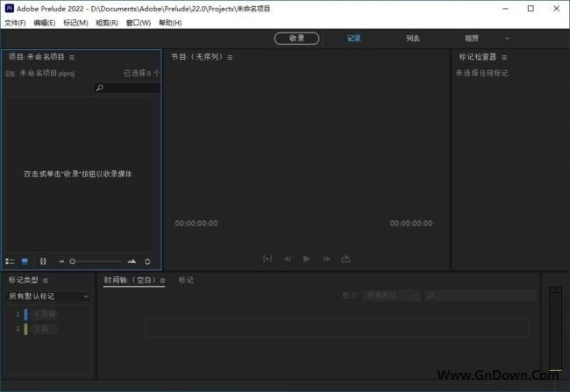Screen dimensions: 570x392
Task: Play the monitor preview
Action: point(306,259)
